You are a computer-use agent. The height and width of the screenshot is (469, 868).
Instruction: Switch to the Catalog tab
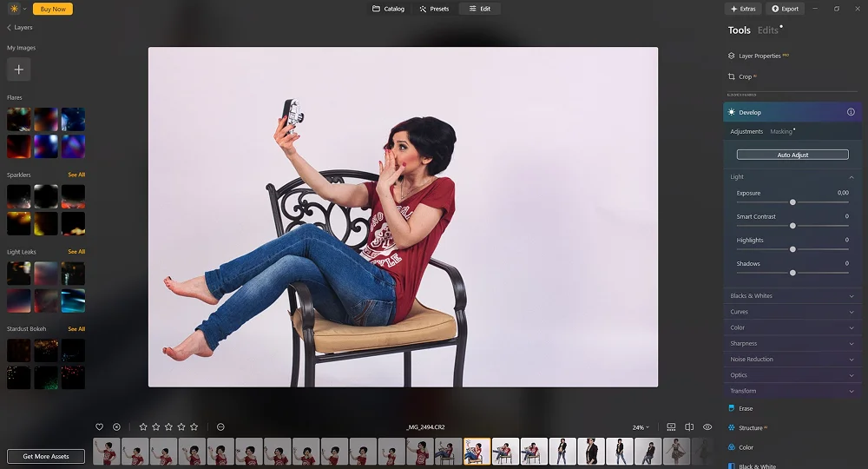[388, 9]
